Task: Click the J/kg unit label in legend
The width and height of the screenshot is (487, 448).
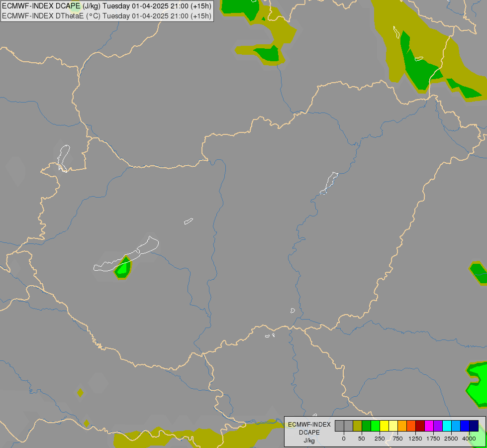Action: pyautogui.click(x=309, y=441)
